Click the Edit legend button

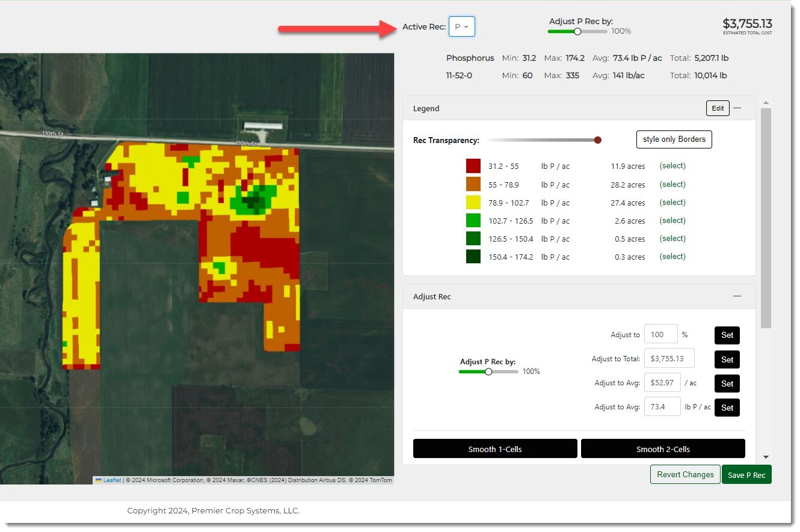pos(718,108)
